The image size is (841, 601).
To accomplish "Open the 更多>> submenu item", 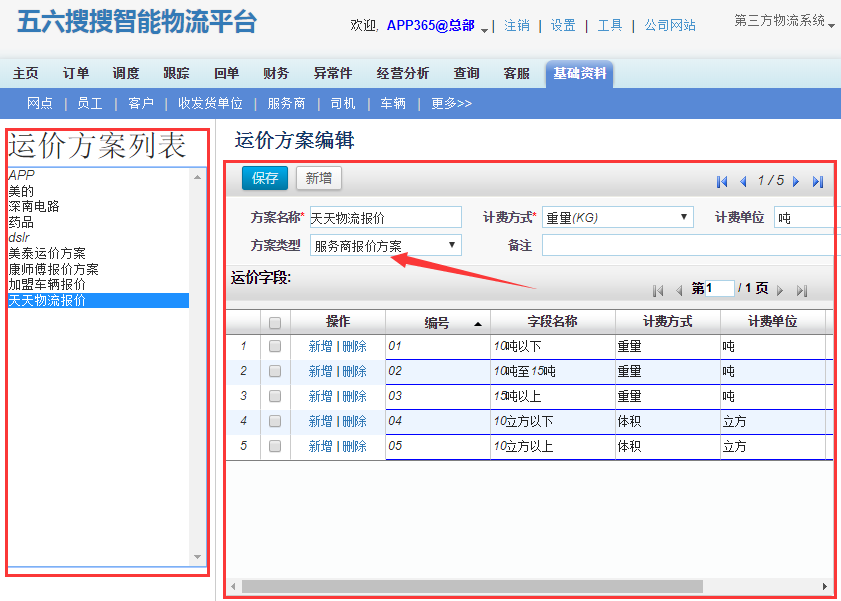I will [x=451, y=103].
